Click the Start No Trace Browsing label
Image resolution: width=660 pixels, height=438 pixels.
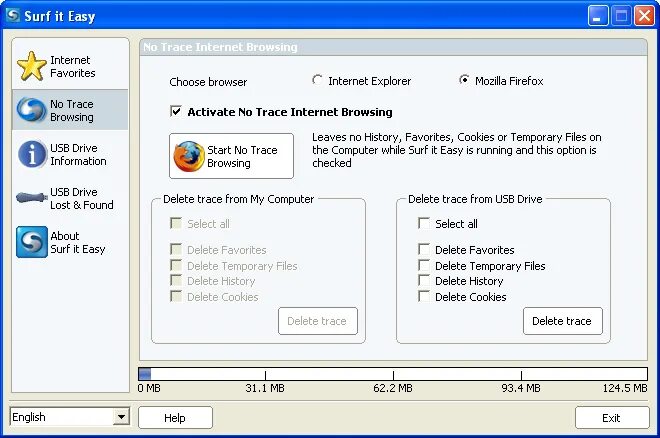[242, 156]
